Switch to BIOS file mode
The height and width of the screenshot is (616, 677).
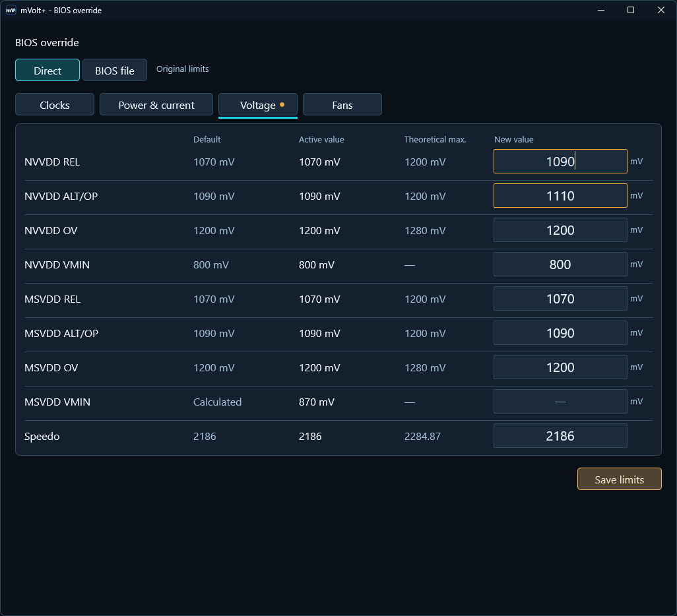115,70
